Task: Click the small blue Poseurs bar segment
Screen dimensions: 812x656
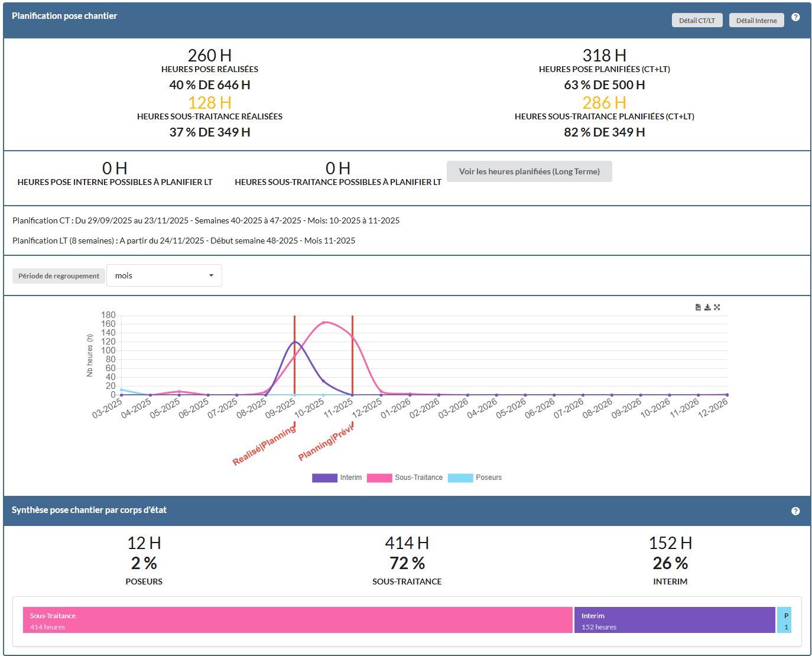Action: click(x=784, y=620)
